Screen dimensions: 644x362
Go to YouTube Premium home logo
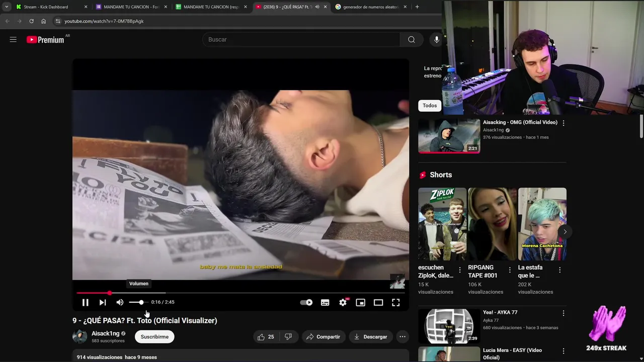click(45, 39)
